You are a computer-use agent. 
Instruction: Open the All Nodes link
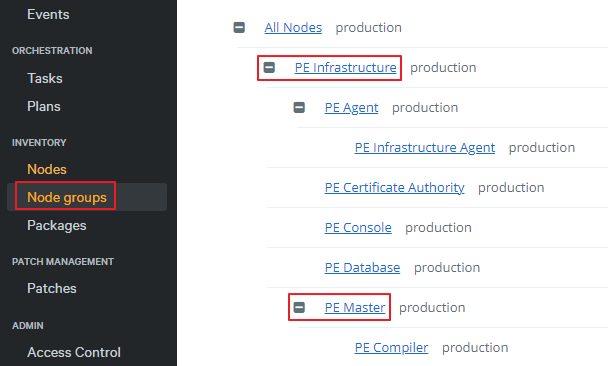pyautogui.click(x=293, y=28)
